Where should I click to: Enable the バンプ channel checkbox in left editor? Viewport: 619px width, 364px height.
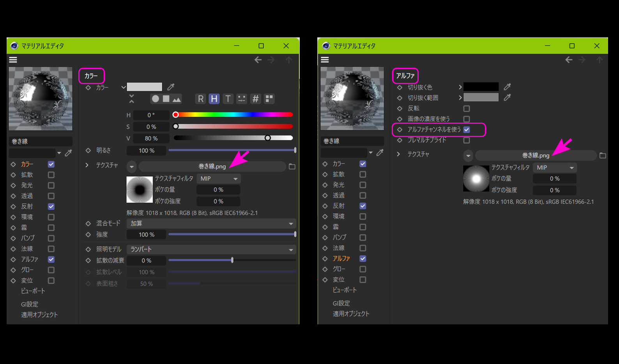pyautogui.click(x=51, y=238)
